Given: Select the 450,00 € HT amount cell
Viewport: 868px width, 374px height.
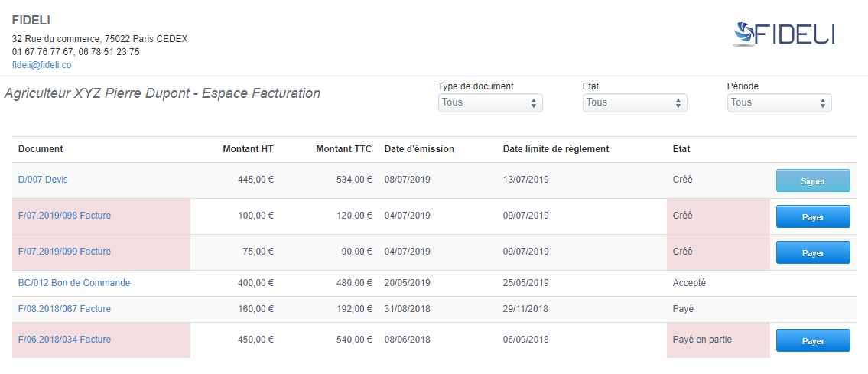Looking at the screenshot, I should 254,339.
